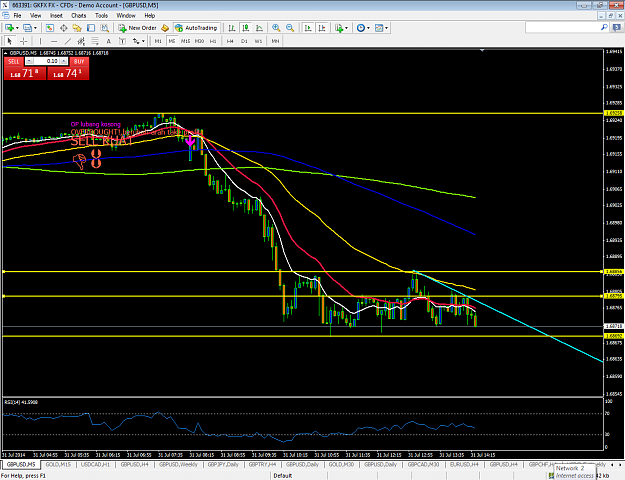Click the red SELL button

pos(14,61)
